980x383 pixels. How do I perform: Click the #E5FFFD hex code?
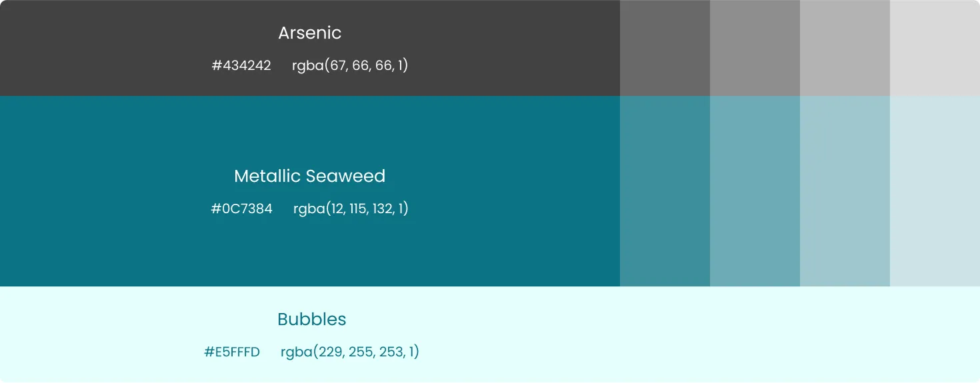232,352
